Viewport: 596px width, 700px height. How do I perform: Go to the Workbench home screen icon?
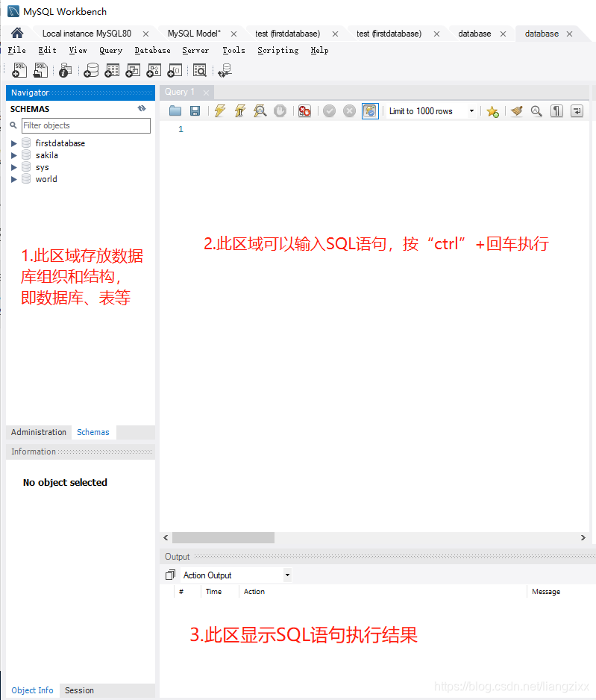[17, 33]
